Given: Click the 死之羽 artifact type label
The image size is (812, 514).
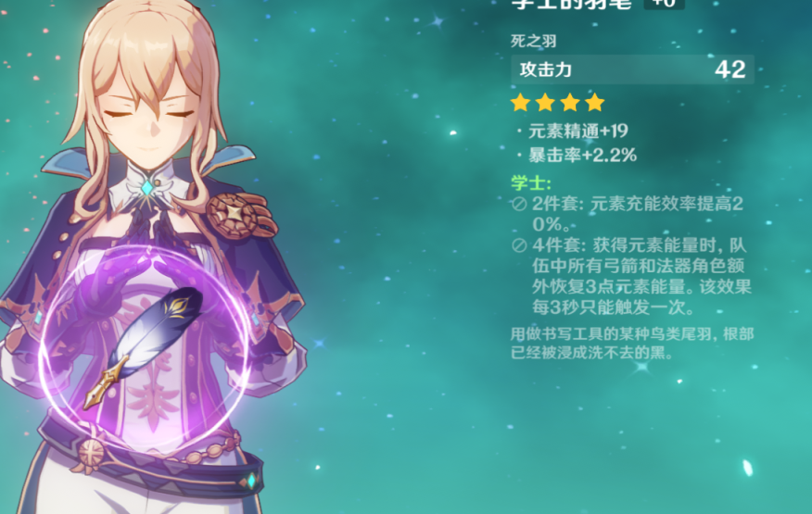Looking at the screenshot, I should tap(533, 41).
